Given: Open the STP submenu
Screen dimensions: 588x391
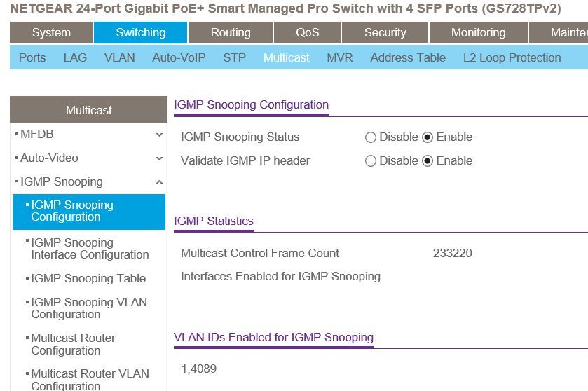Looking at the screenshot, I should click(x=234, y=57).
